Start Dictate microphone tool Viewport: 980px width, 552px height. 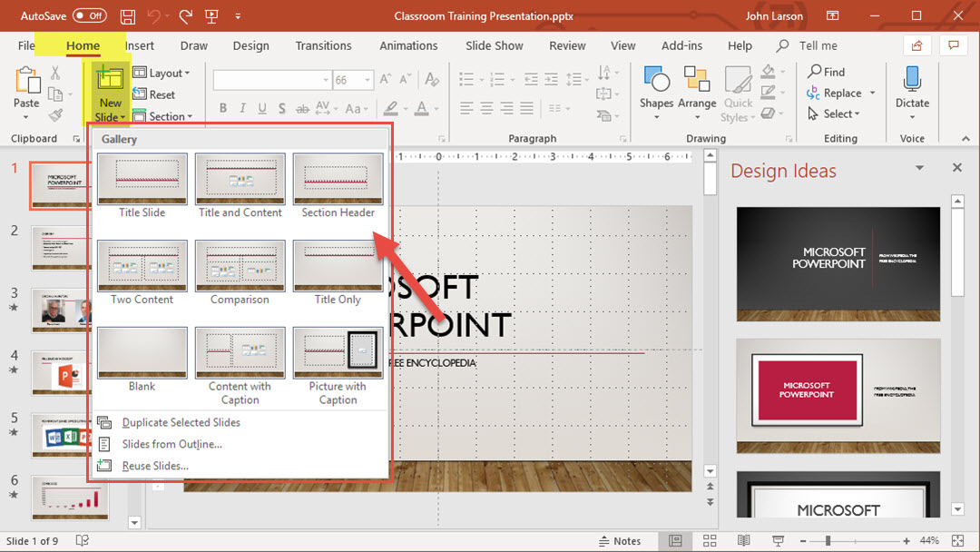tap(912, 80)
